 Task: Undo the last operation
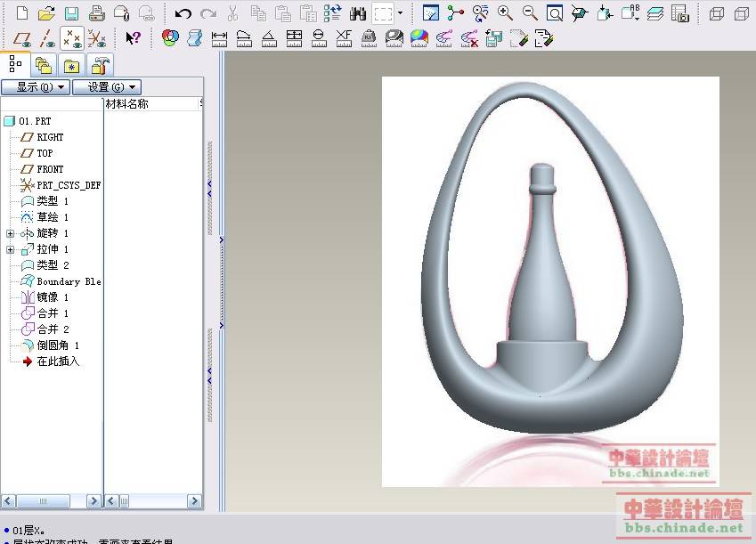(183, 13)
